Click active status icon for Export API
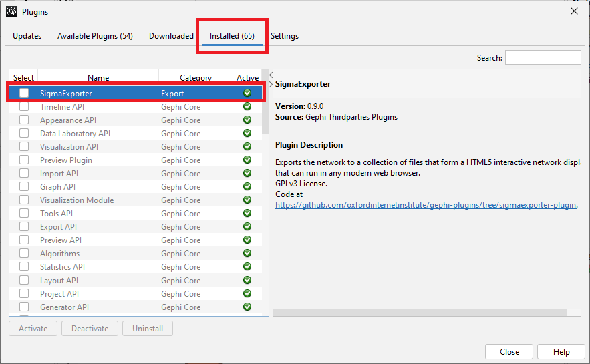Viewport: 590px width, 364px height. pyautogui.click(x=247, y=226)
